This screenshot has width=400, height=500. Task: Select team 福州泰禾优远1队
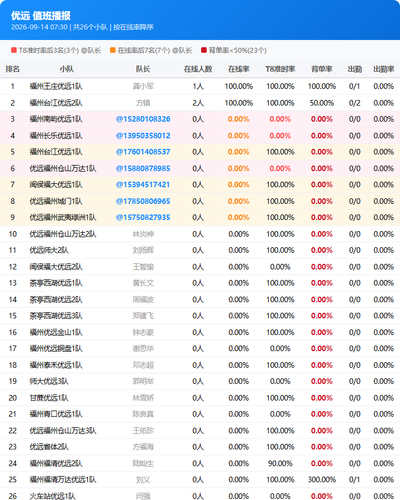[x=56, y=365]
